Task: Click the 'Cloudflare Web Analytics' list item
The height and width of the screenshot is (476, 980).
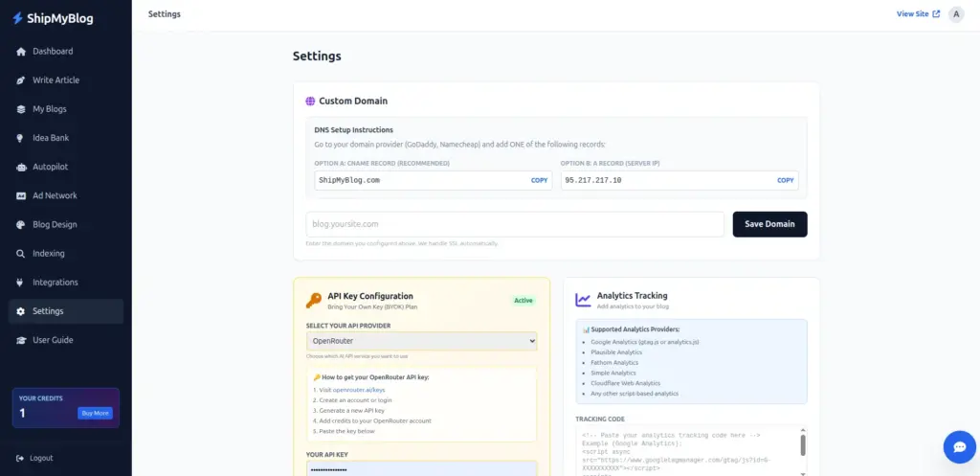Action: (x=626, y=383)
